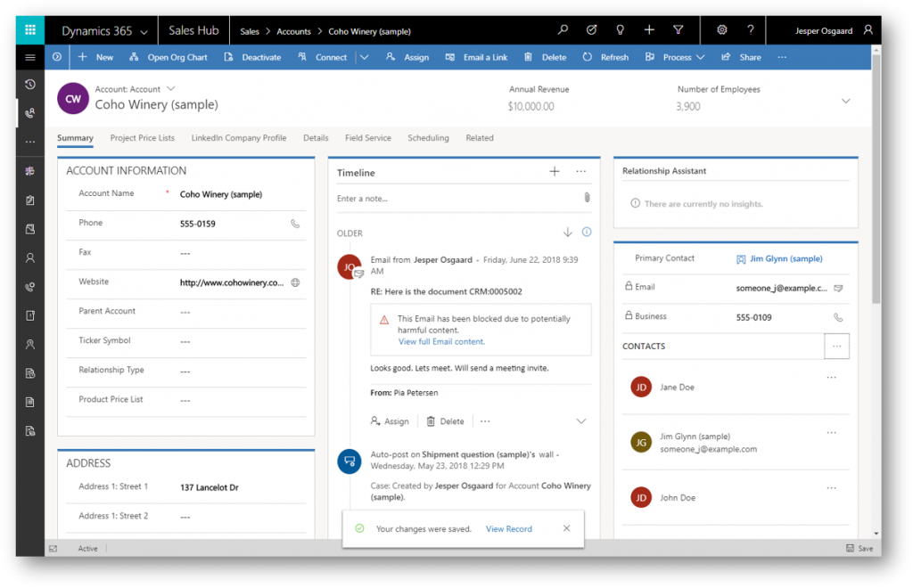Click the phone icon beside 555-0109
Screen dimensions: 913x588
click(x=838, y=317)
